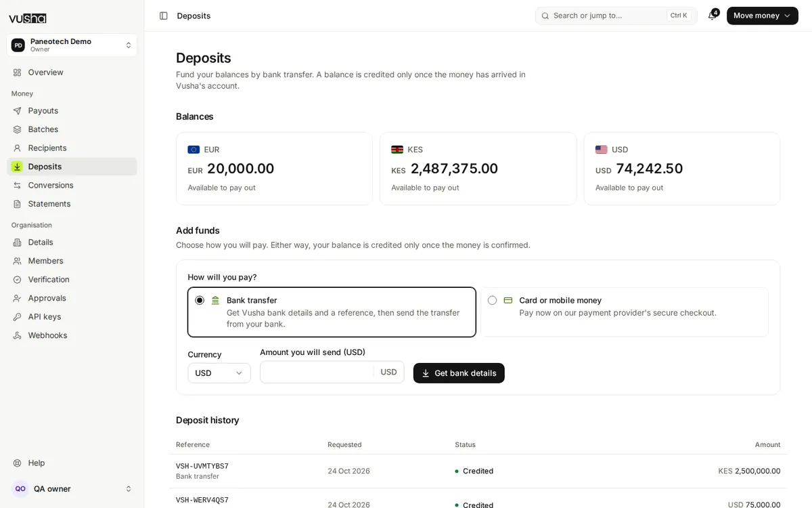This screenshot has height=508, width=812.
Task: Click the Overview icon in sidebar
Action: (x=17, y=72)
